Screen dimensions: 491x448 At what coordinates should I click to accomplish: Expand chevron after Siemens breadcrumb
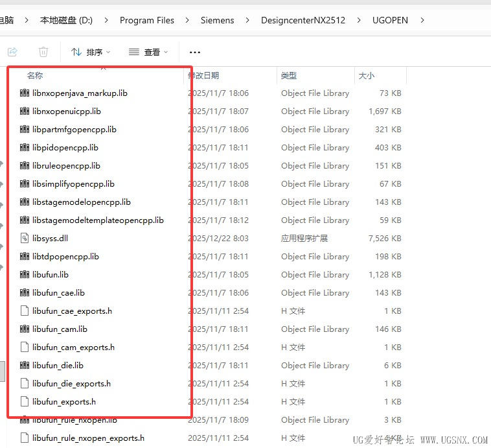pyautogui.click(x=247, y=20)
